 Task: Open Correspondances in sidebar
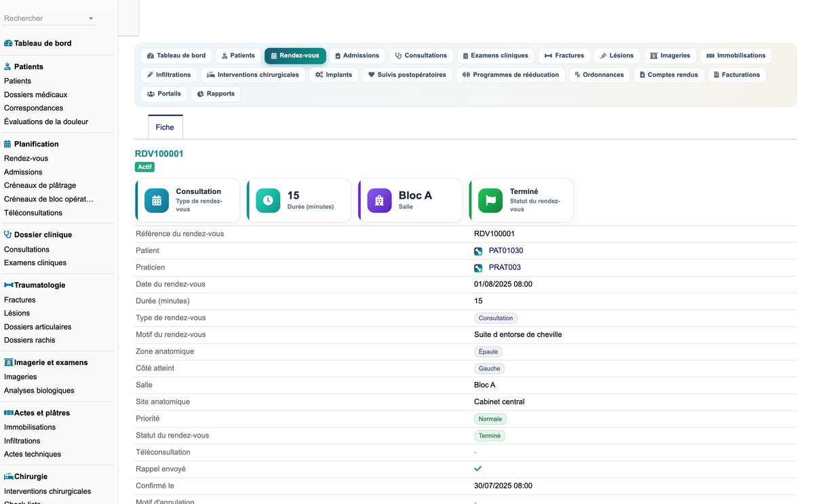point(34,109)
